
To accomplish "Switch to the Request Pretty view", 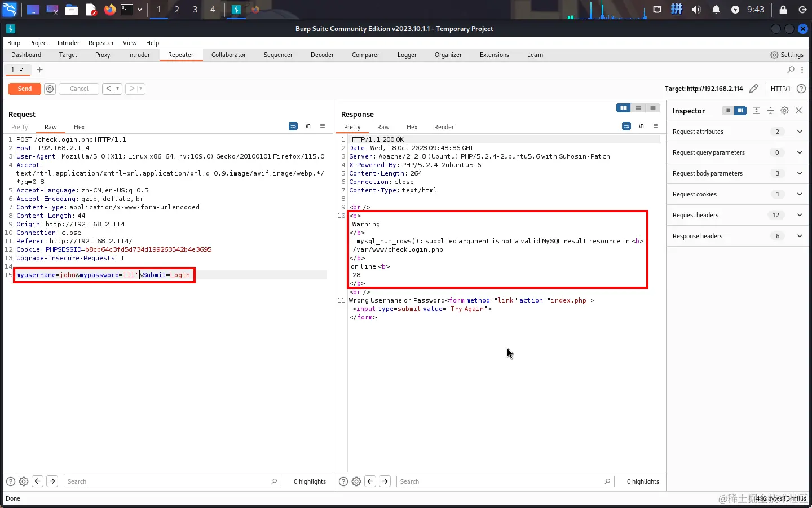I will (20, 127).
